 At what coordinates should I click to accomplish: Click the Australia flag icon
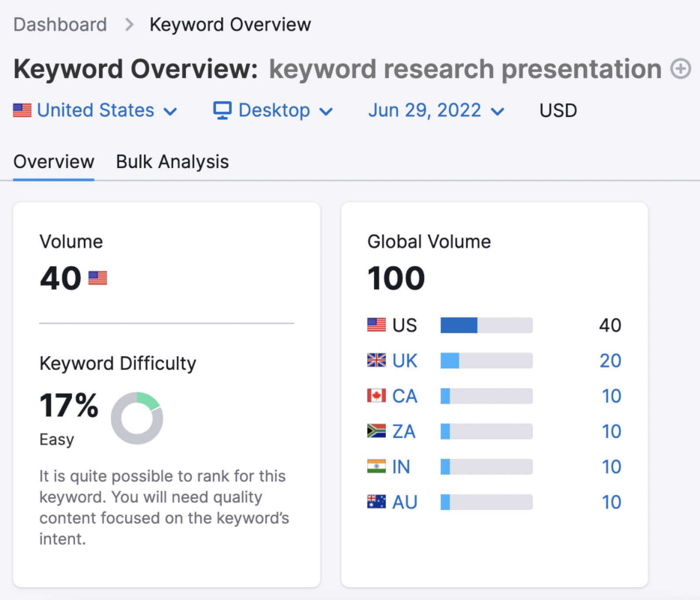pyautogui.click(x=376, y=502)
